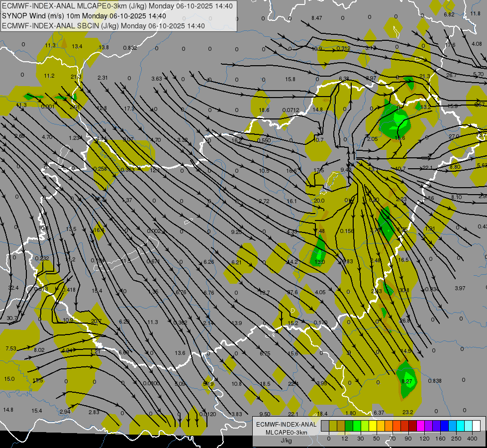Select the map value 20.7
This screenshot has height=448, width=487.
pyautogui.click(x=97, y=322)
